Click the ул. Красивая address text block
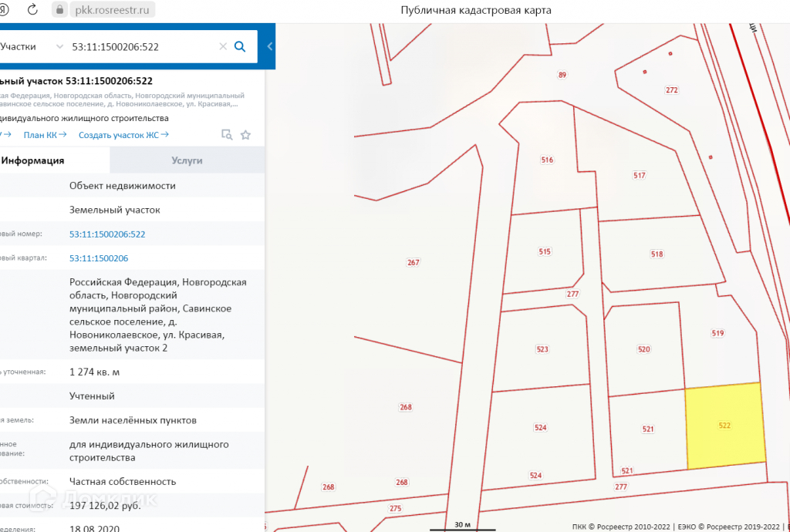 click(x=158, y=315)
